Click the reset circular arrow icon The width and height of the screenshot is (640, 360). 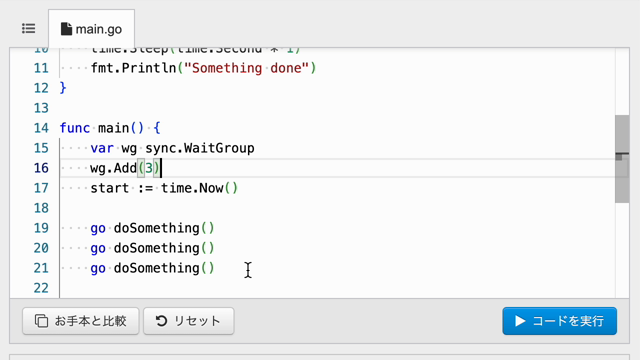(x=161, y=321)
